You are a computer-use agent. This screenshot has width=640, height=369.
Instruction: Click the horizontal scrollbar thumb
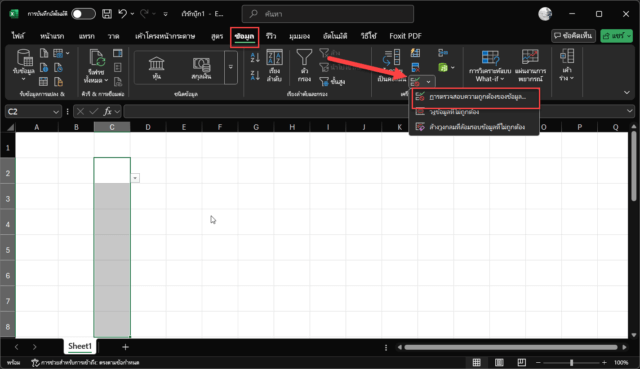pyautogui.click(x=511, y=347)
